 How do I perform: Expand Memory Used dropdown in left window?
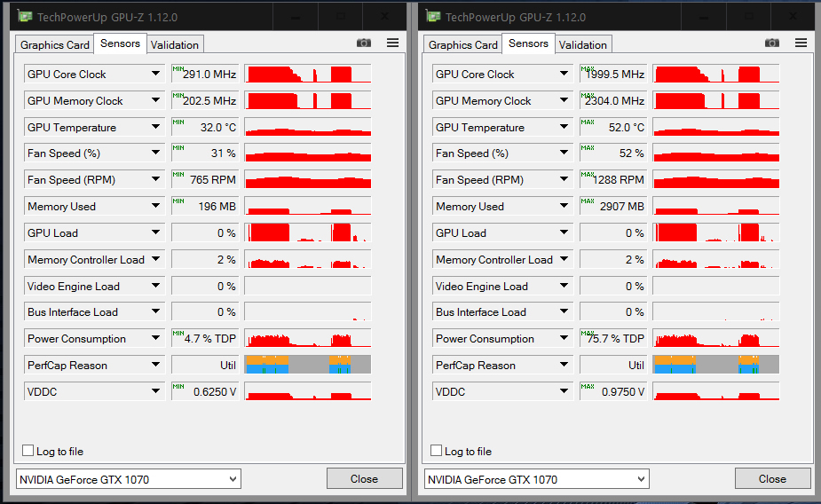[x=155, y=206]
